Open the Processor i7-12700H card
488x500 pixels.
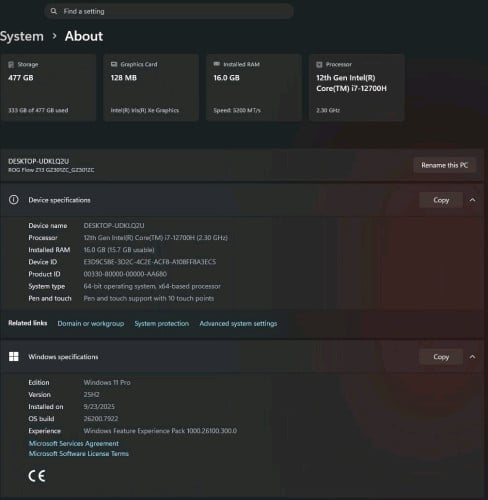[357, 87]
